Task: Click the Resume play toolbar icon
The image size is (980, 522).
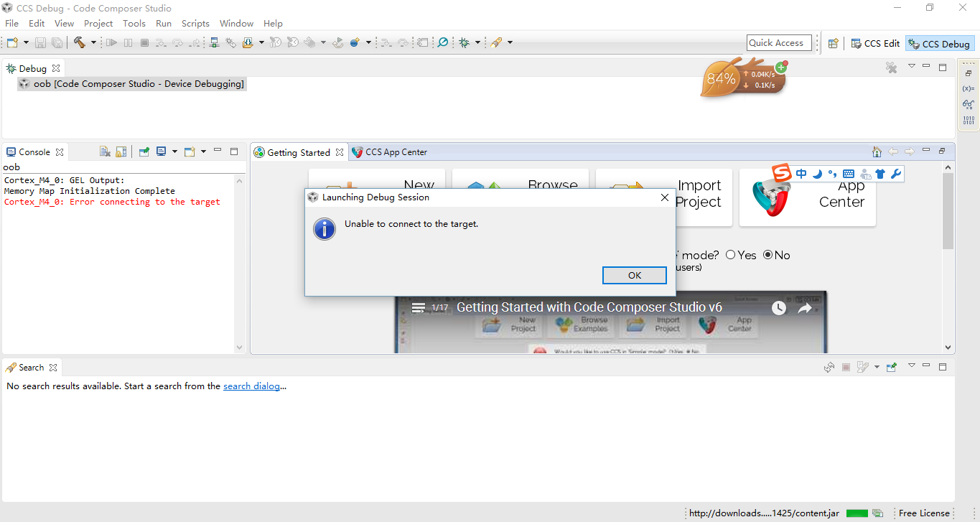Action: coord(111,43)
